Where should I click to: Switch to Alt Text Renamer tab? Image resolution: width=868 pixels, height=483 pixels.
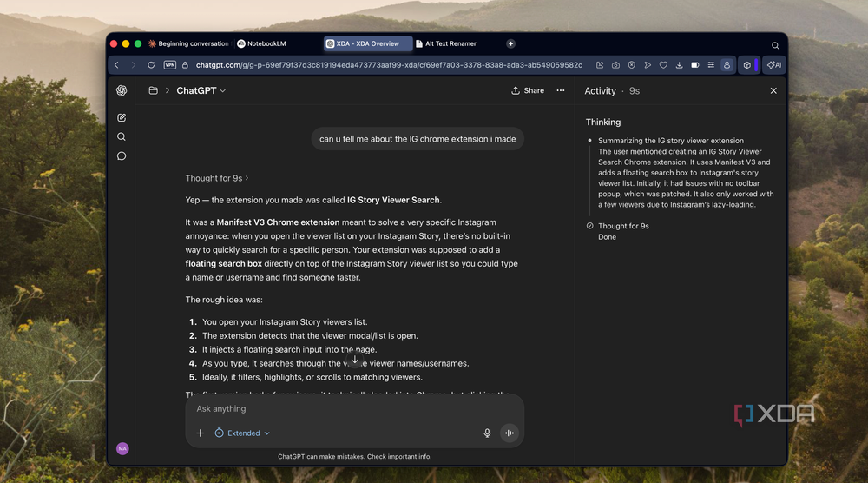[446, 43]
